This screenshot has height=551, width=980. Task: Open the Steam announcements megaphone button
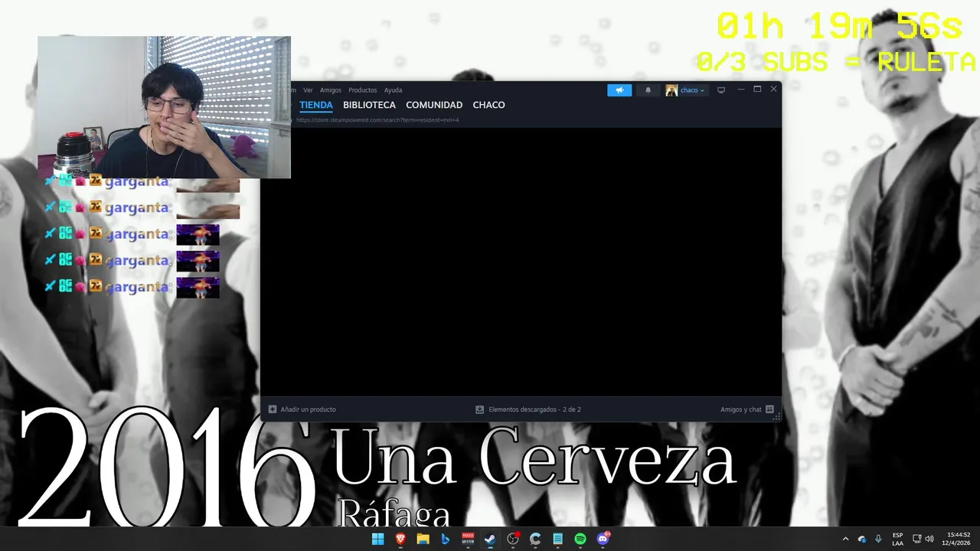619,90
